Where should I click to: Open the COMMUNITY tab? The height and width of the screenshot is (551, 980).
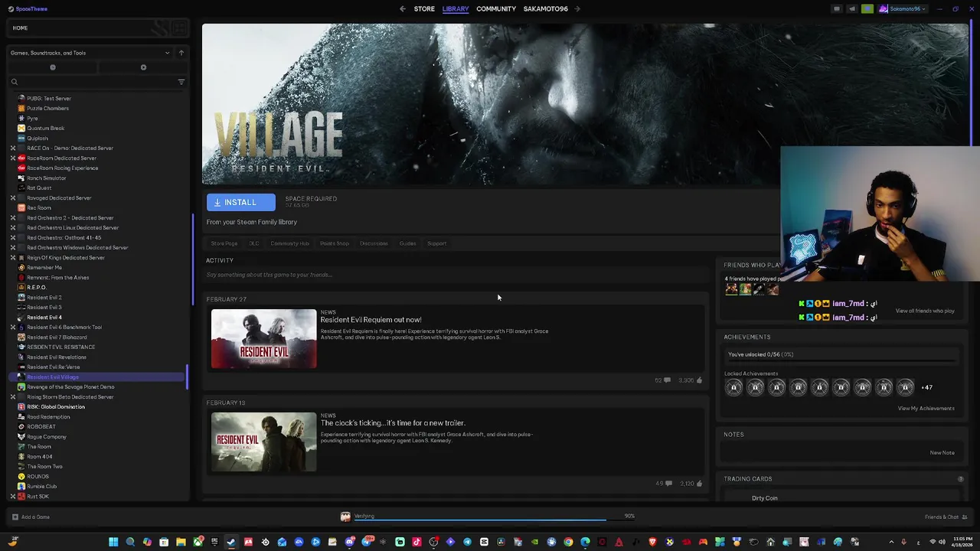click(496, 9)
